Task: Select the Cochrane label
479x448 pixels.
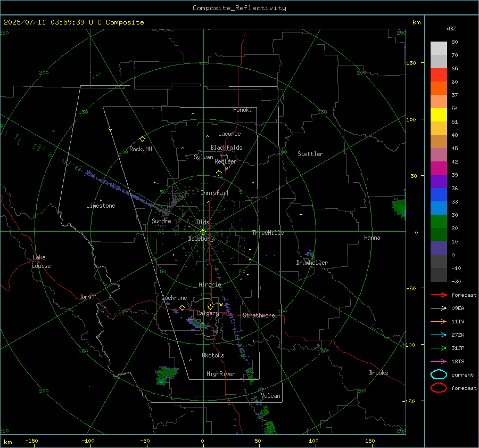Action: click(174, 298)
